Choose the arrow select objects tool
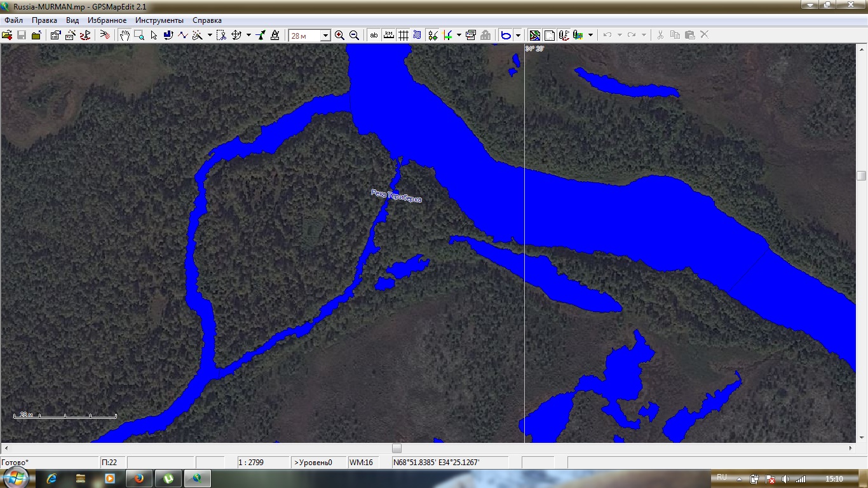Viewport: 868px width, 488px height. (x=154, y=36)
